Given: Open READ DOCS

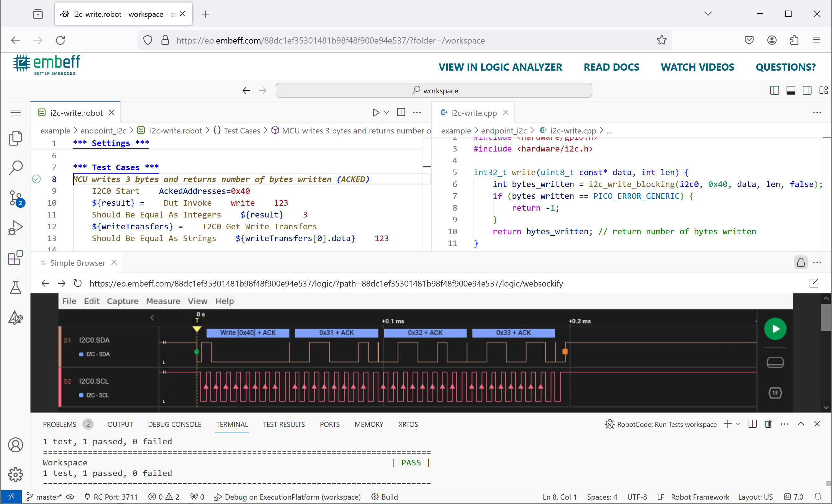Looking at the screenshot, I should (611, 67).
